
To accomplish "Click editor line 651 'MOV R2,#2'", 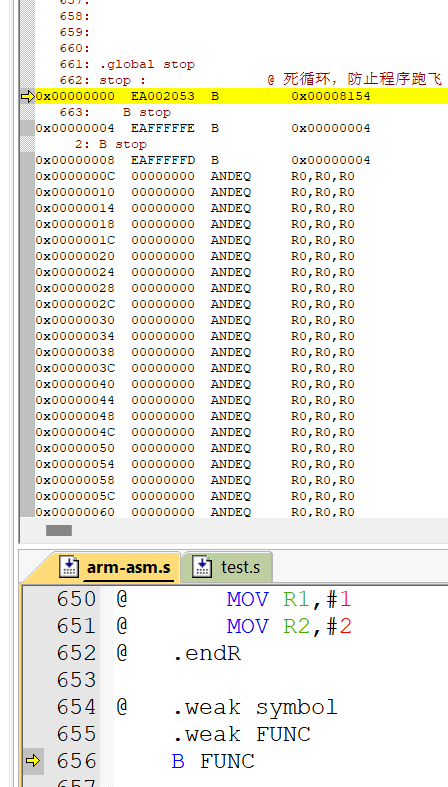I will (289, 626).
